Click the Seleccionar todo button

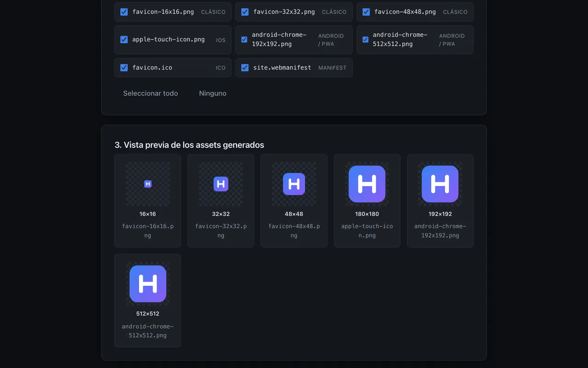tap(150, 93)
